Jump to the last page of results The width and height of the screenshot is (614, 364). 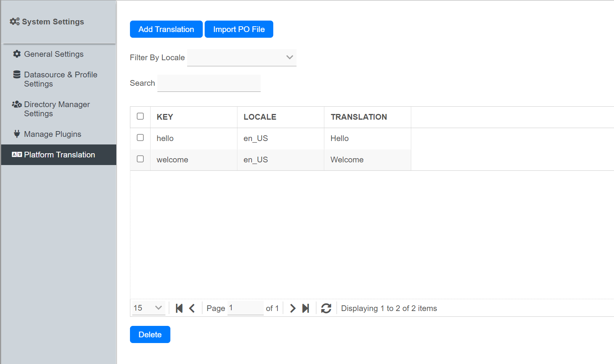[306, 308]
